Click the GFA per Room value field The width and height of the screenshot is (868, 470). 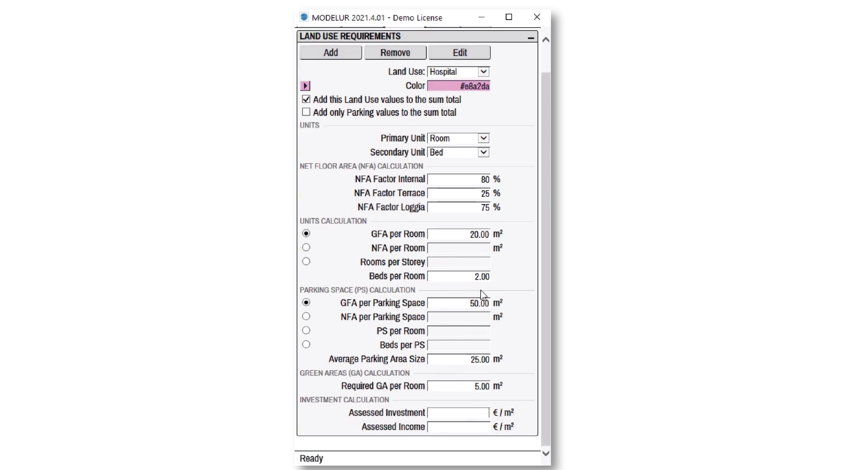tap(459, 234)
